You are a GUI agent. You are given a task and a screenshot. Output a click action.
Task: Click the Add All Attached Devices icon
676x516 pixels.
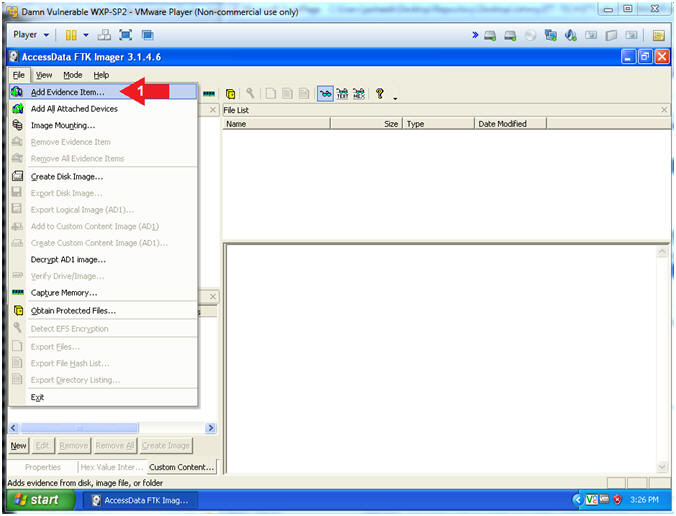coord(17,109)
